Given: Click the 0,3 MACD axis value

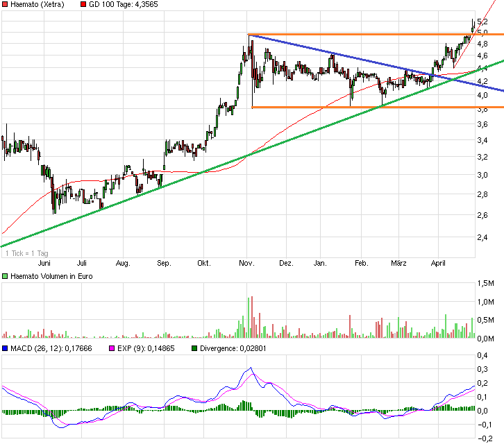Looking at the screenshot, I should [482, 369].
